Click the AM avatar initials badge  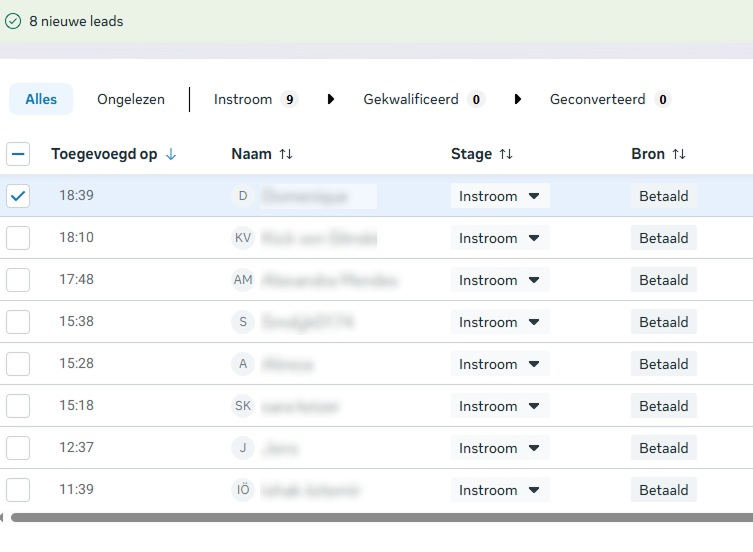pyautogui.click(x=243, y=280)
